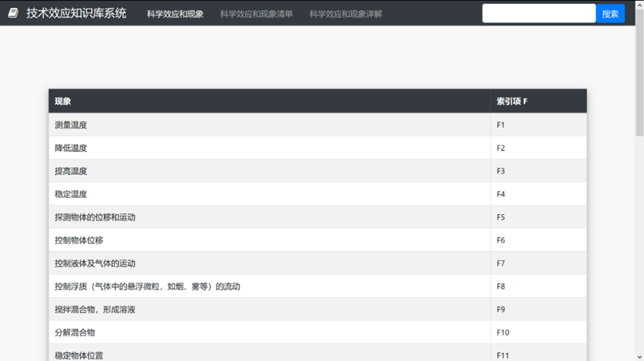Click the F4 index cell
Image resolution: width=644 pixels, height=361 pixels.
click(538, 194)
